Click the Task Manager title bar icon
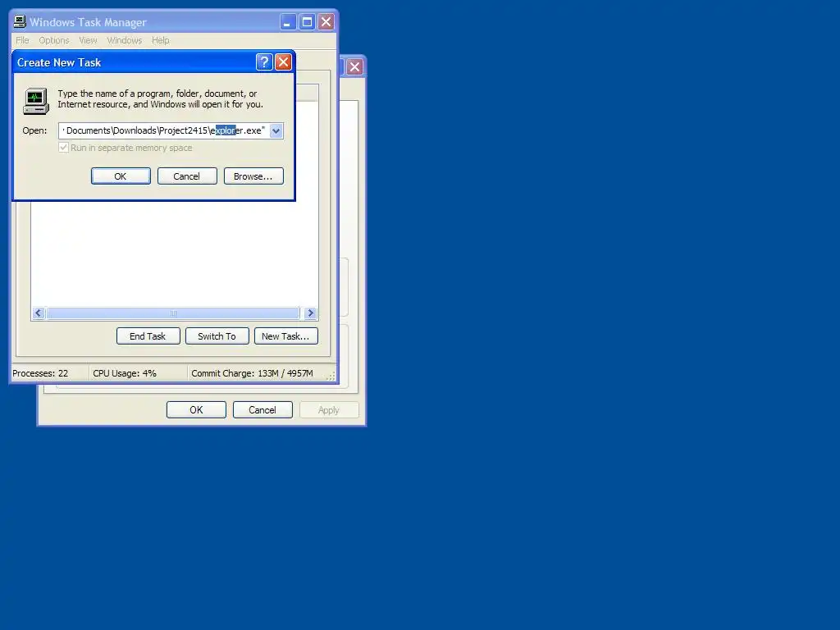Viewport: 840px width, 630px height. [x=20, y=22]
